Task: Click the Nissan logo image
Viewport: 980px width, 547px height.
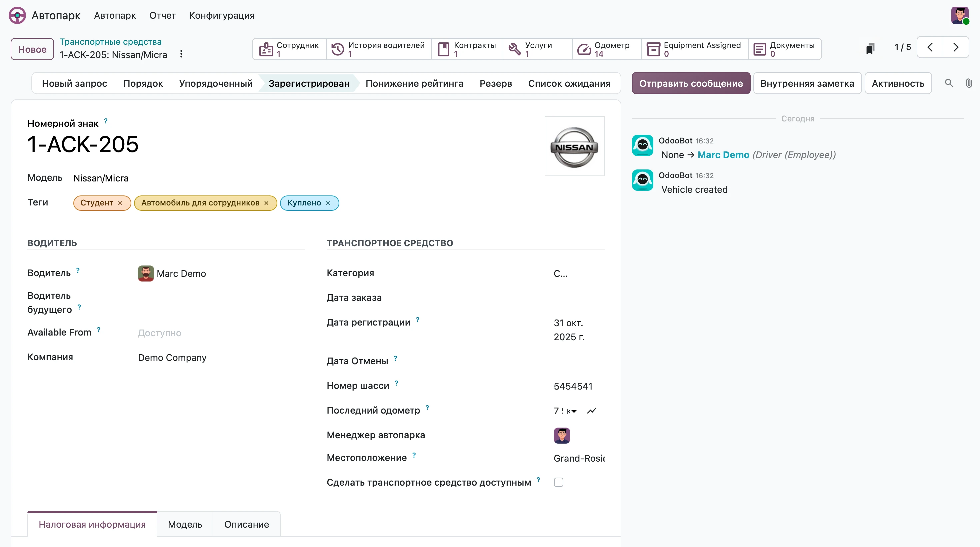Action: click(574, 146)
